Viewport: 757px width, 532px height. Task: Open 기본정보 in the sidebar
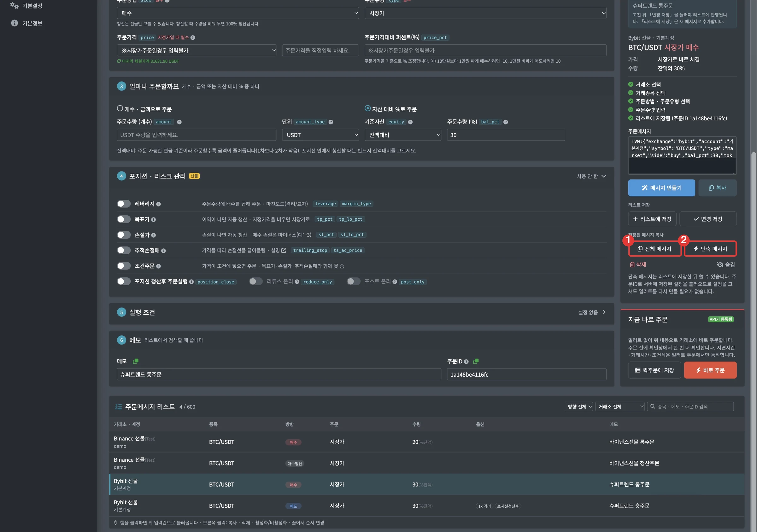click(26, 23)
